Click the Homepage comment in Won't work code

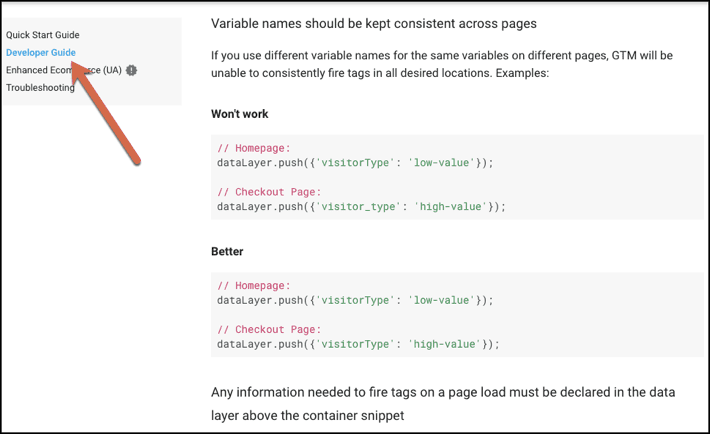tap(253, 148)
